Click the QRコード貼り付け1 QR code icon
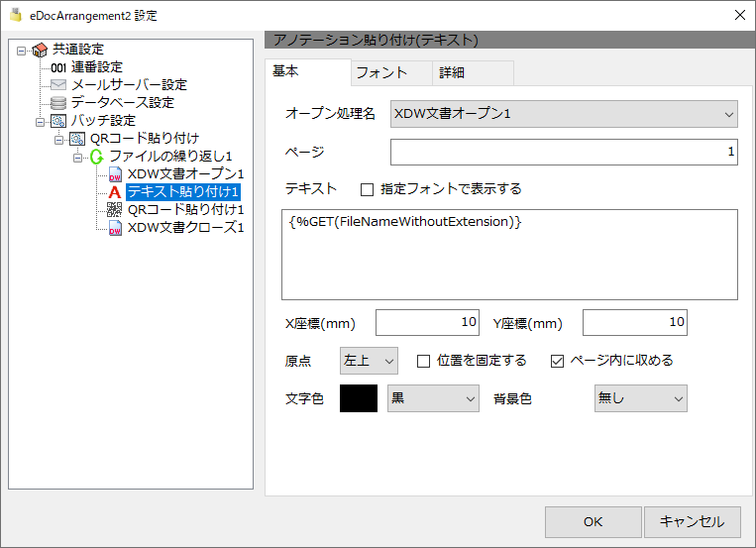 coord(114,209)
